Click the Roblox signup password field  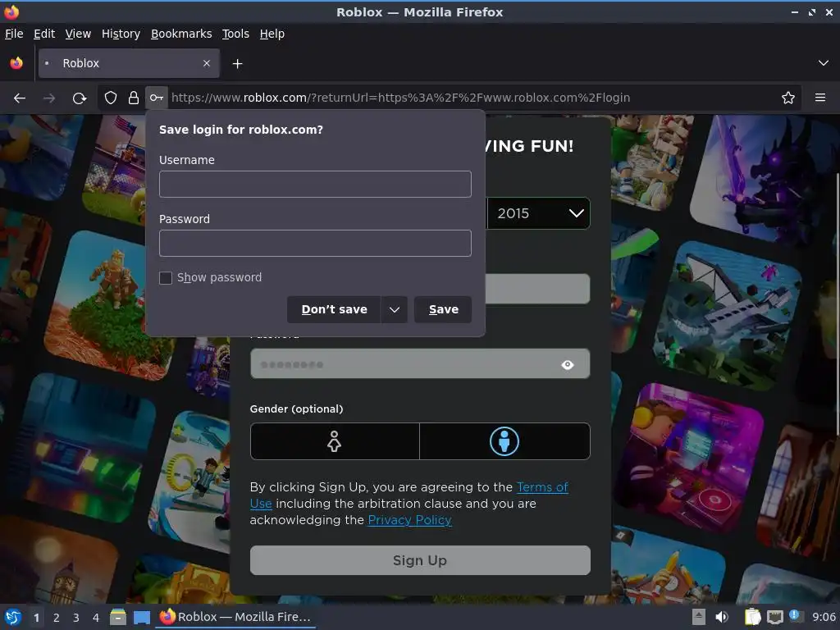420,363
